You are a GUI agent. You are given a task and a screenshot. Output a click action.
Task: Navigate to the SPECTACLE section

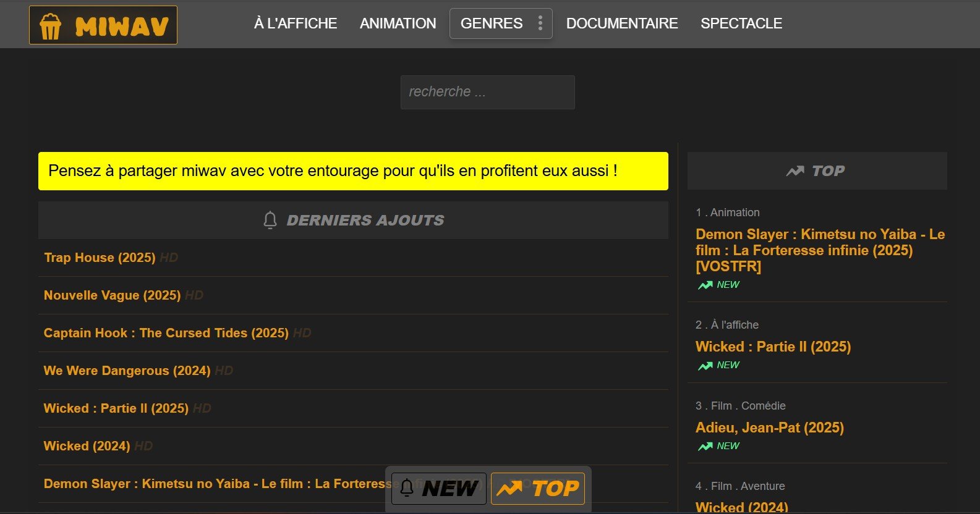(741, 23)
